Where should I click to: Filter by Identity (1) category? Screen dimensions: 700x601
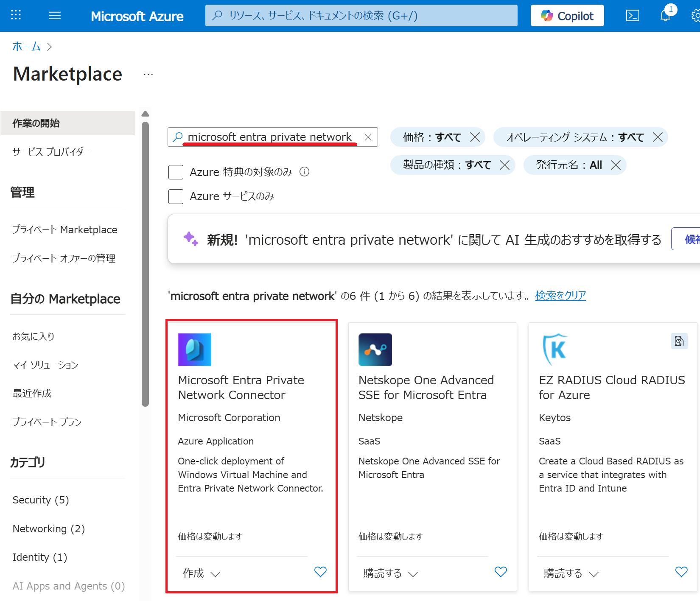click(39, 557)
